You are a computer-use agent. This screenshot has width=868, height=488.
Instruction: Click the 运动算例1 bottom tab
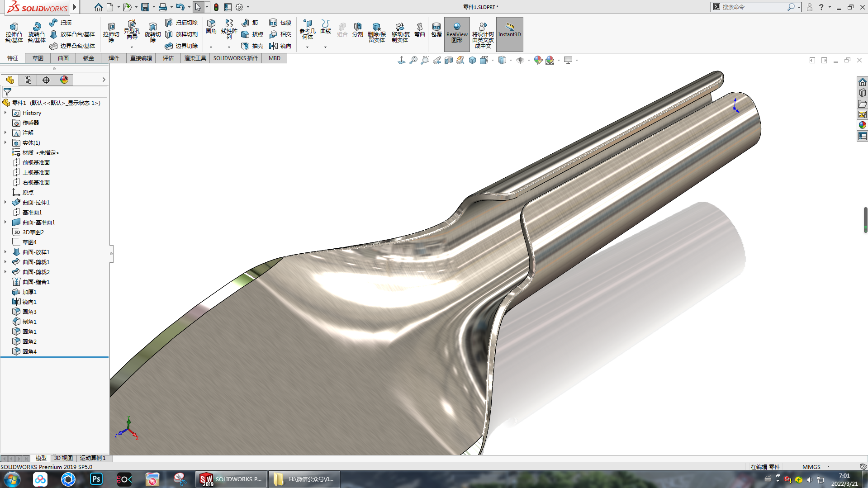tap(93, 458)
